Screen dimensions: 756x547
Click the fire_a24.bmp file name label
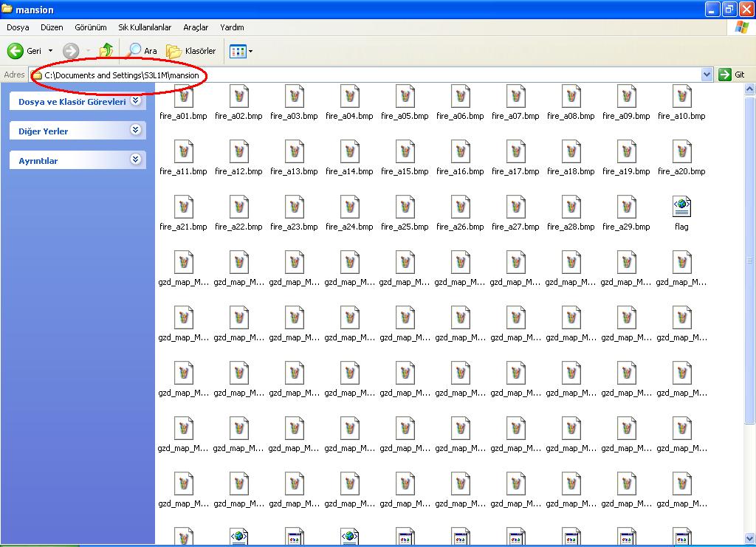point(349,227)
